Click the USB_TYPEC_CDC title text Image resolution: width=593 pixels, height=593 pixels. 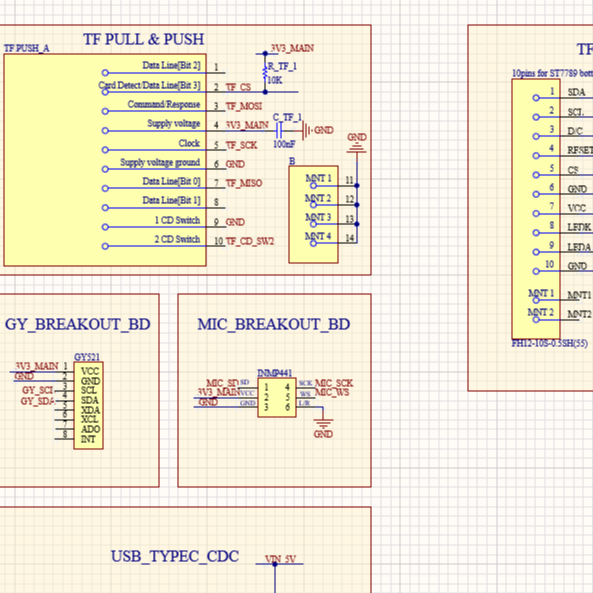[x=175, y=556]
